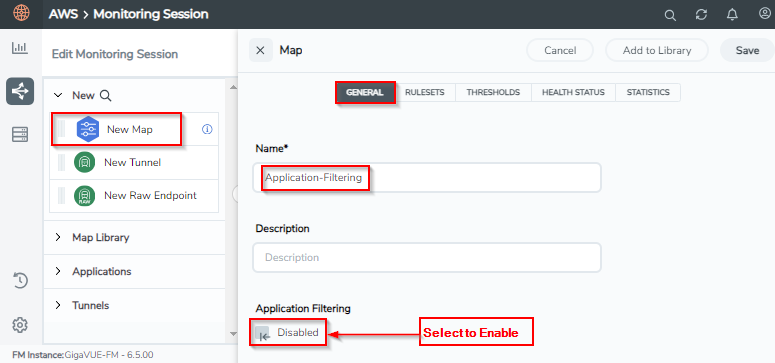Switch to the RULESETS tab
This screenshot has width=775, height=363.
coord(425,92)
